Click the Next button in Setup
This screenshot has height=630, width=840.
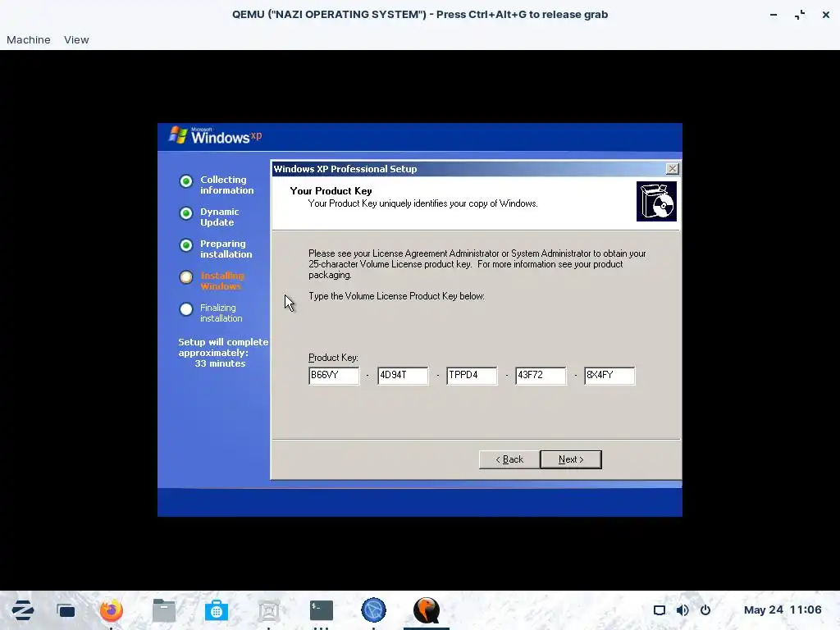571,459
